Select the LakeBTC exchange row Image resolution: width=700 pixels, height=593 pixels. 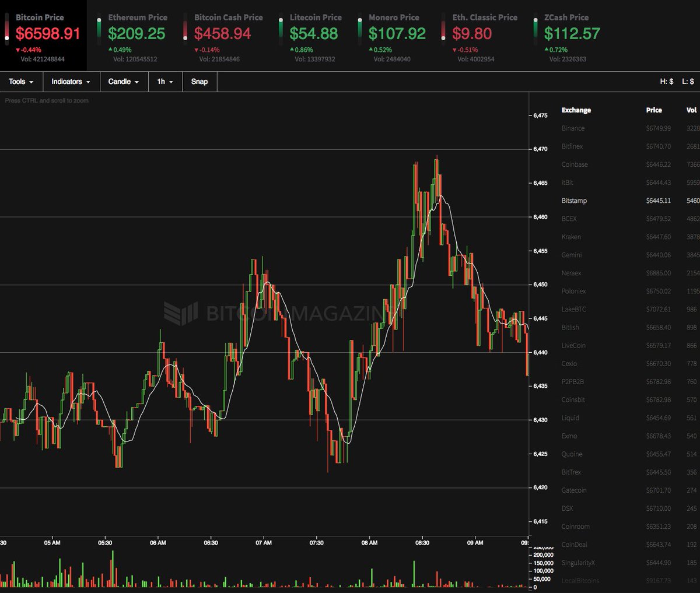click(630, 309)
